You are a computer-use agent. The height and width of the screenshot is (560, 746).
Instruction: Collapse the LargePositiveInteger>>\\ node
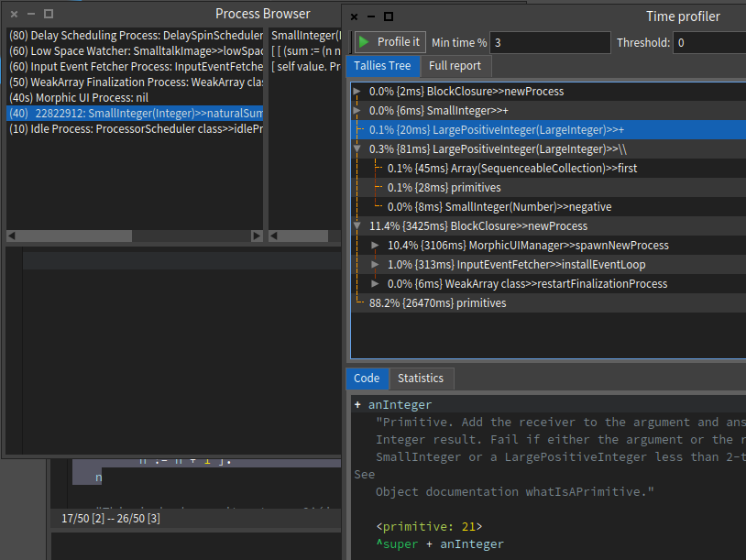(357, 149)
